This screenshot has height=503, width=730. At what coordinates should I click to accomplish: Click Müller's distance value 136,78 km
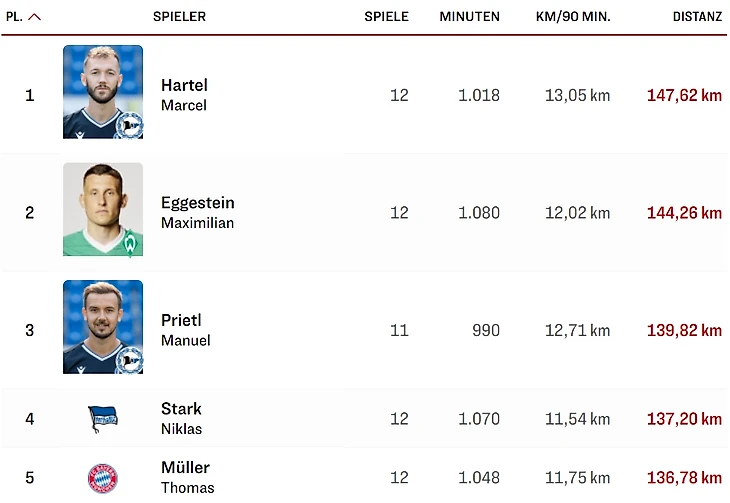(684, 477)
